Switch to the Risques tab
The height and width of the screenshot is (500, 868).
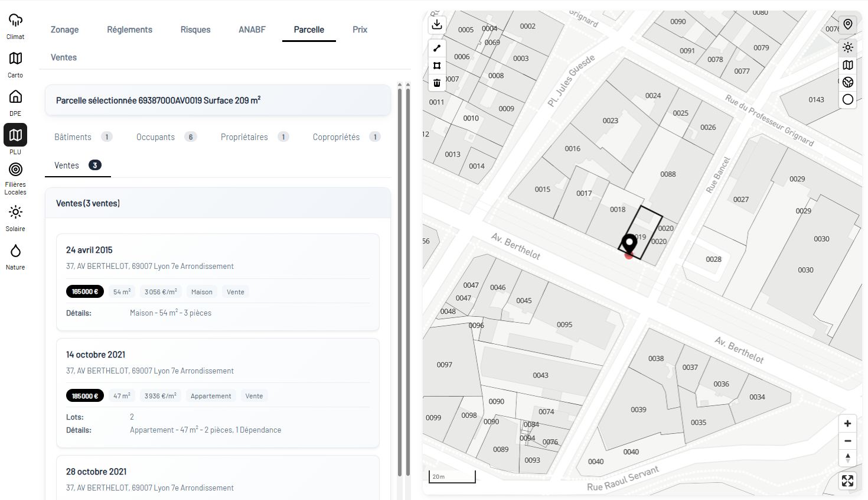[x=195, y=30]
